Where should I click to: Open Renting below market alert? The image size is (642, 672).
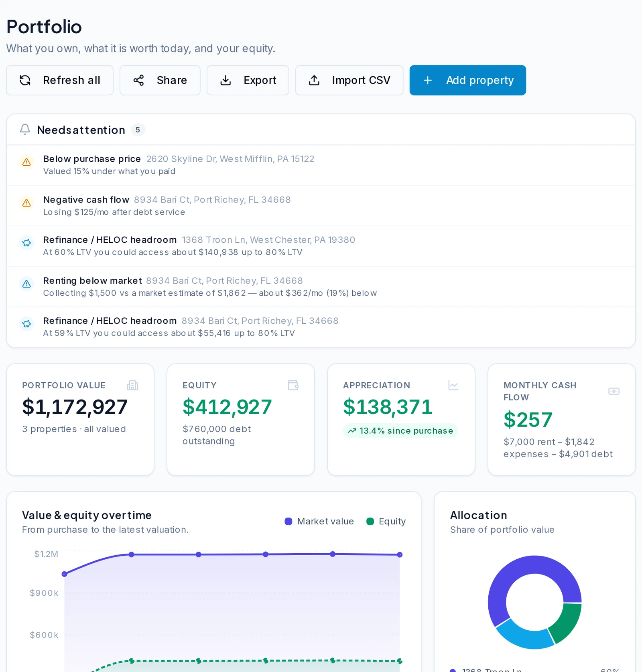pyautogui.click(x=321, y=287)
